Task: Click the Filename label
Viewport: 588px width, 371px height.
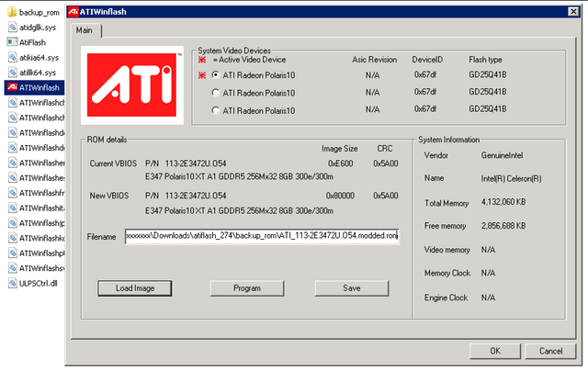Action: 101,237
